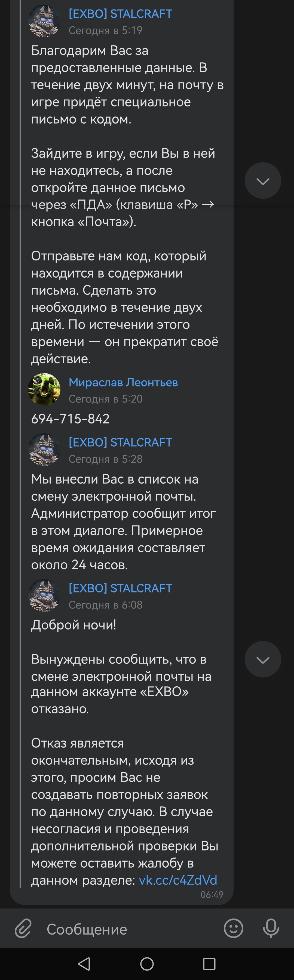Open the Мираслав Леонтьев profile name
The image size is (294, 980).
(123, 382)
